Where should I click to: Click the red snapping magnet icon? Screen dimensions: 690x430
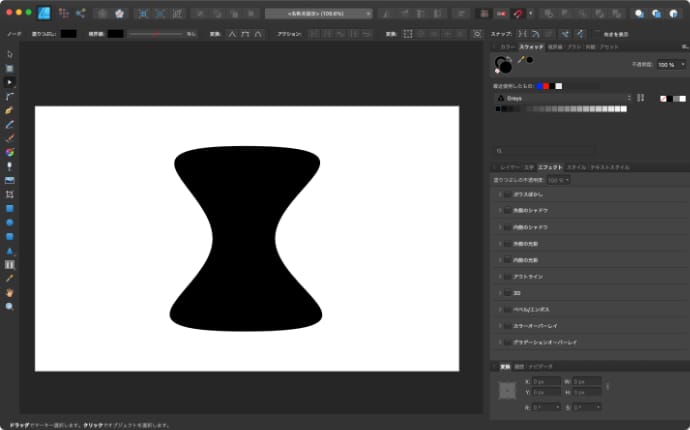pyautogui.click(x=519, y=14)
